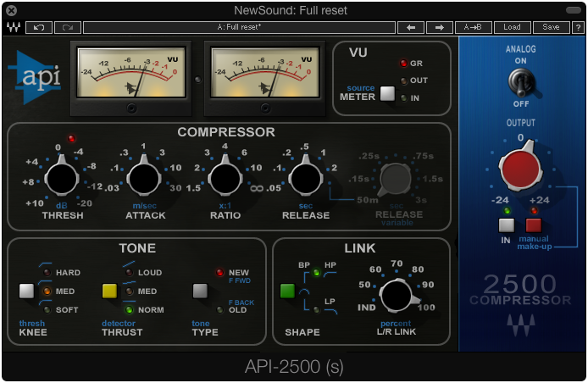Click the threshold red LED indicator

tap(71, 139)
